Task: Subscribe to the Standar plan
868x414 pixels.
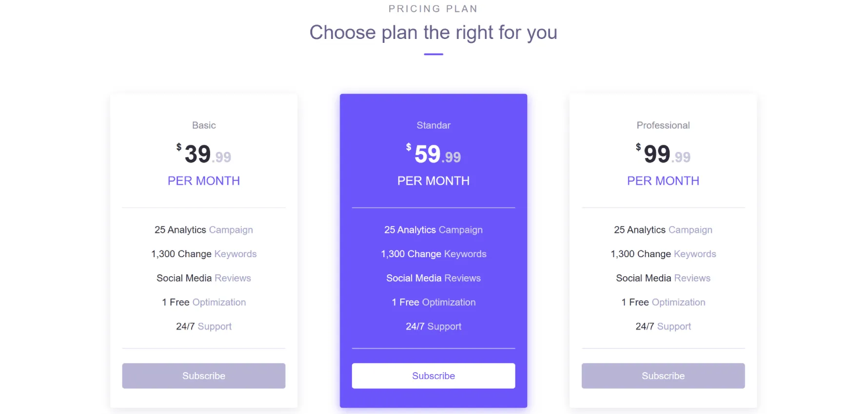Action: coord(434,376)
